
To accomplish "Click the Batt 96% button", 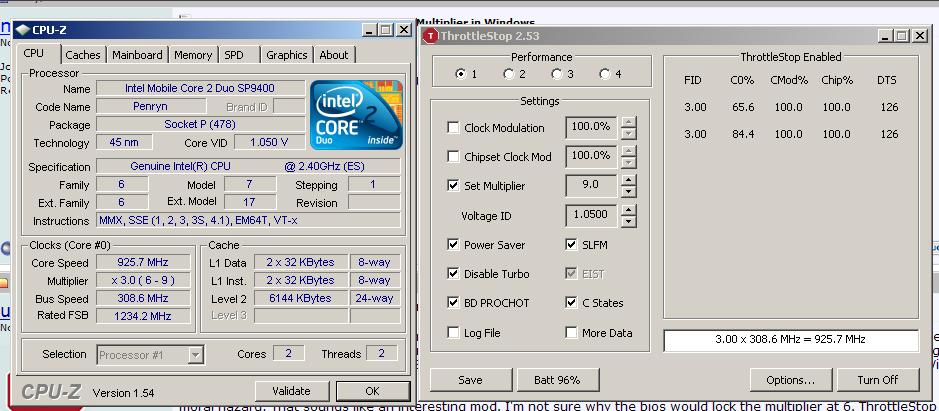I will (558, 380).
